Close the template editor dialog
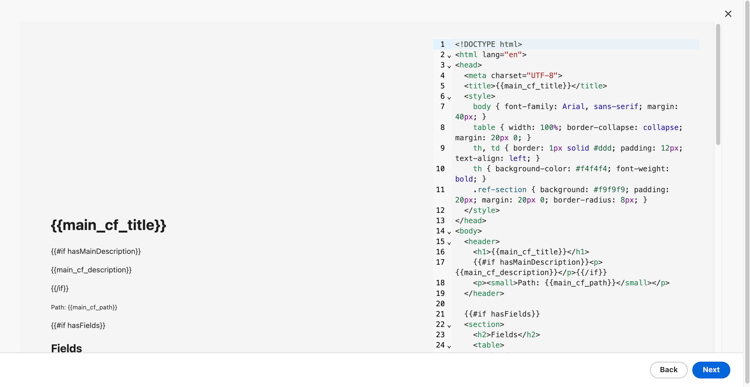Viewport: 750px width, 387px height. point(728,14)
